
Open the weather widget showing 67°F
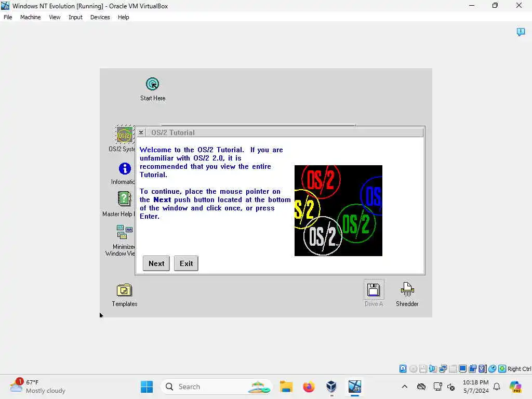click(37, 387)
